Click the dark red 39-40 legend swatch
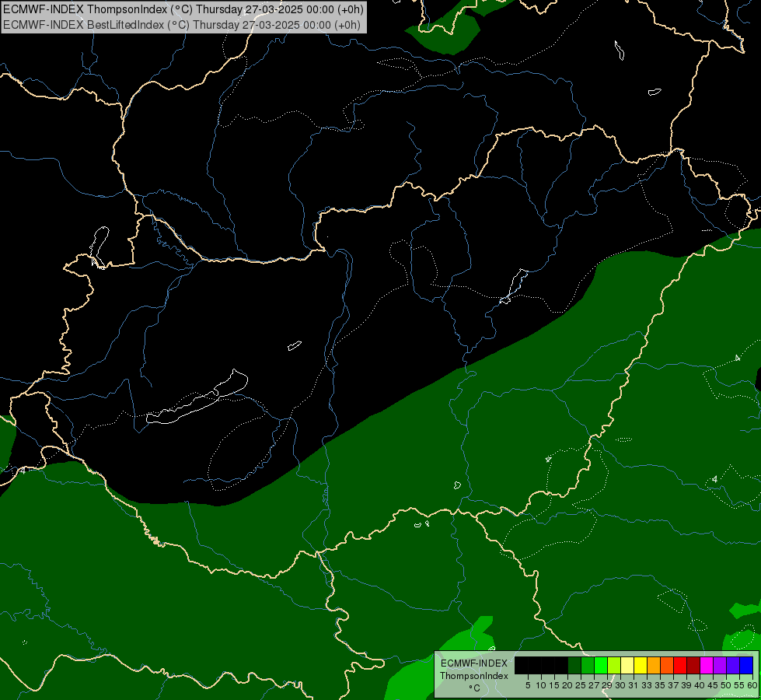The height and width of the screenshot is (700, 761). point(693,665)
